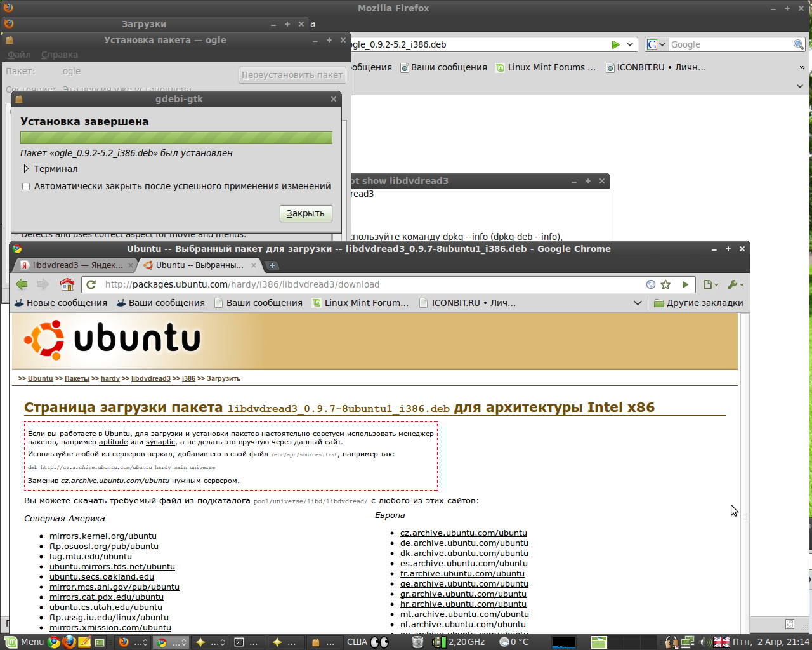Go back in Chrome with the green arrow
This screenshot has width=812, height=650.
[22, 284]
